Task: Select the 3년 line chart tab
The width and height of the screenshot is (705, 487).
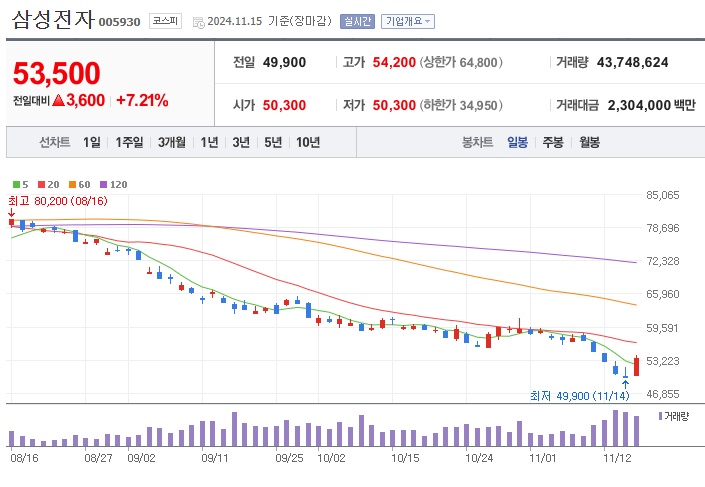Action: 241,143
